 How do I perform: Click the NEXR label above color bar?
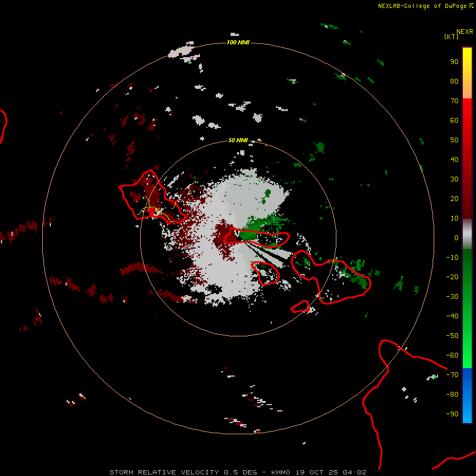coord(465,32)
